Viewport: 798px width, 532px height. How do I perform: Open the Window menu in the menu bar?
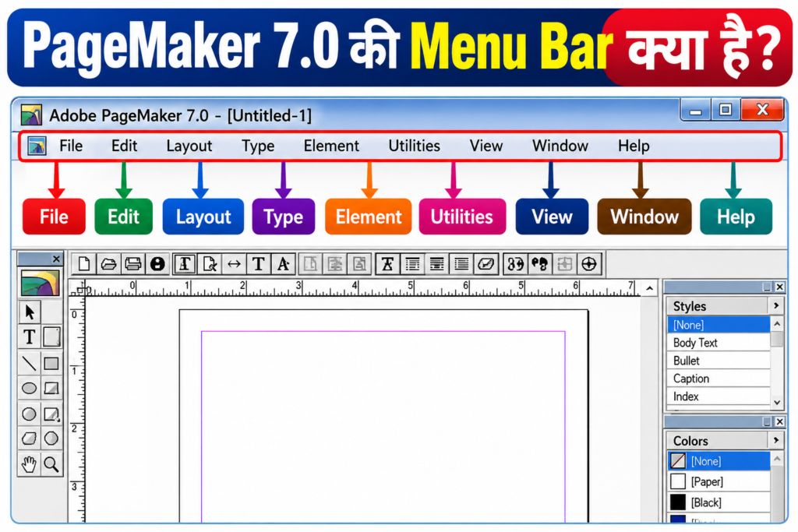pyautogui.click(x=560, y=146)
